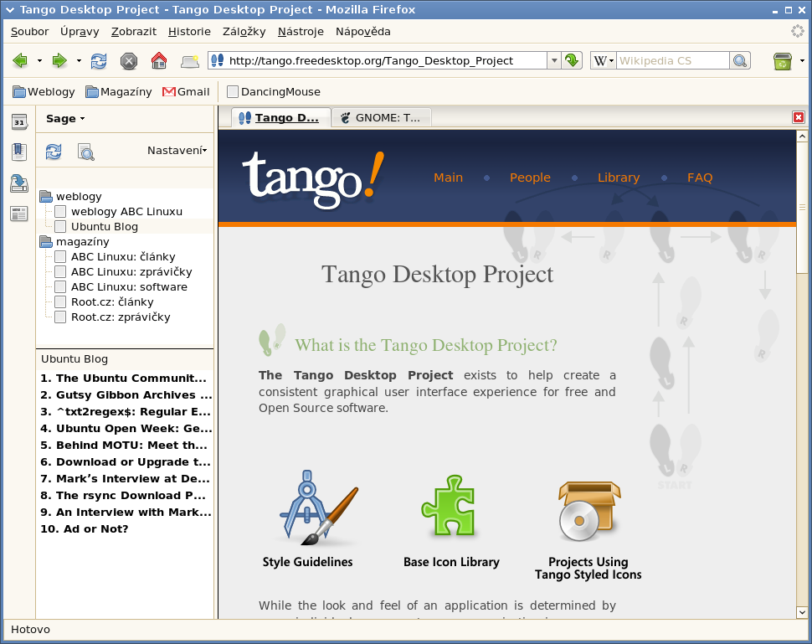Open the Gutsy Gibbon Archives feed item

(126, 395)
